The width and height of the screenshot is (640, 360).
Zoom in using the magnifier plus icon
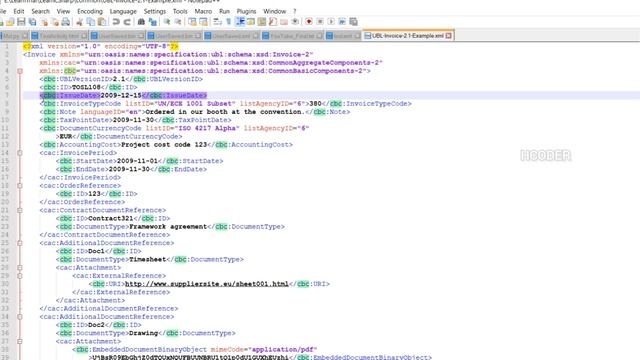click(x=167, y=22)
